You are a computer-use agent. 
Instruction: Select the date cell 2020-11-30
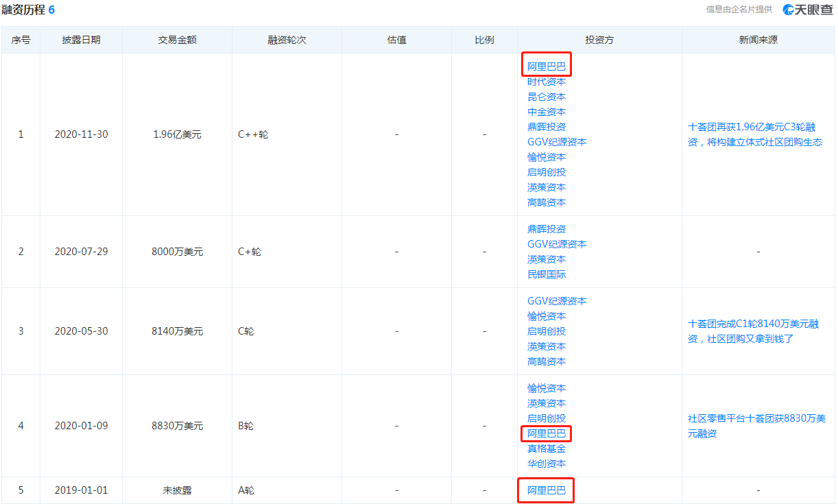(x=81, y=134)
